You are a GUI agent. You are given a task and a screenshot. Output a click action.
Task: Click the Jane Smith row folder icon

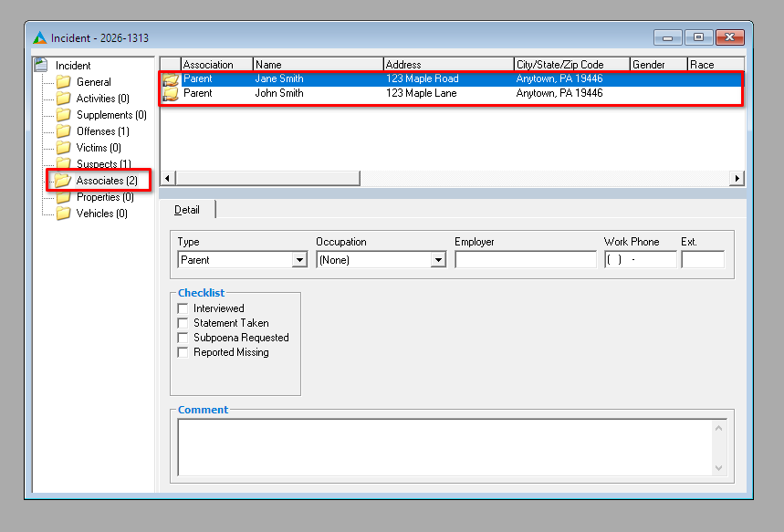[x=171, y=79]
